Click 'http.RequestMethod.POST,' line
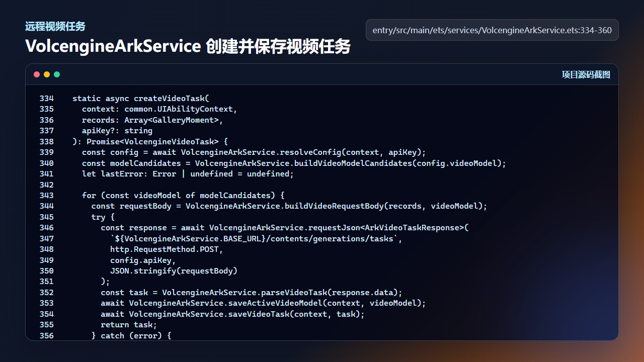644x362 pixels. 166,249
